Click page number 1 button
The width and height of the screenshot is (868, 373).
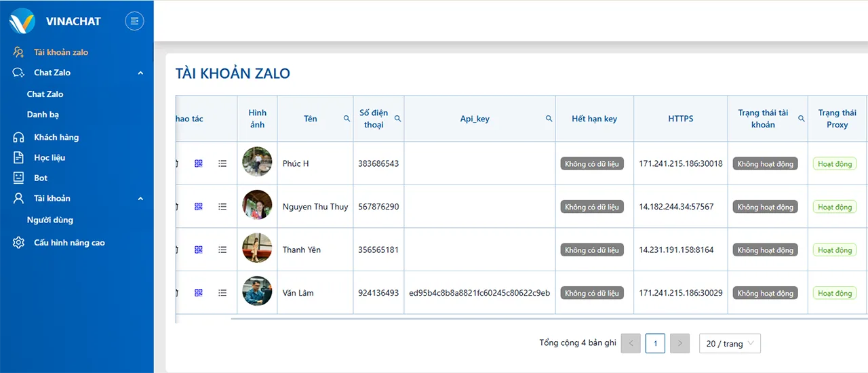click(655, 344)
